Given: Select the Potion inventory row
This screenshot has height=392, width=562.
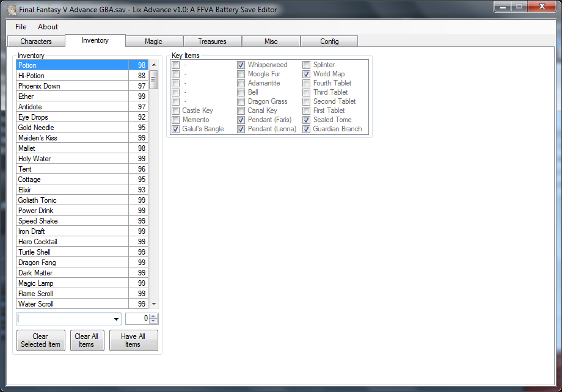Looking at the screenshot, I should click(82, 65).
